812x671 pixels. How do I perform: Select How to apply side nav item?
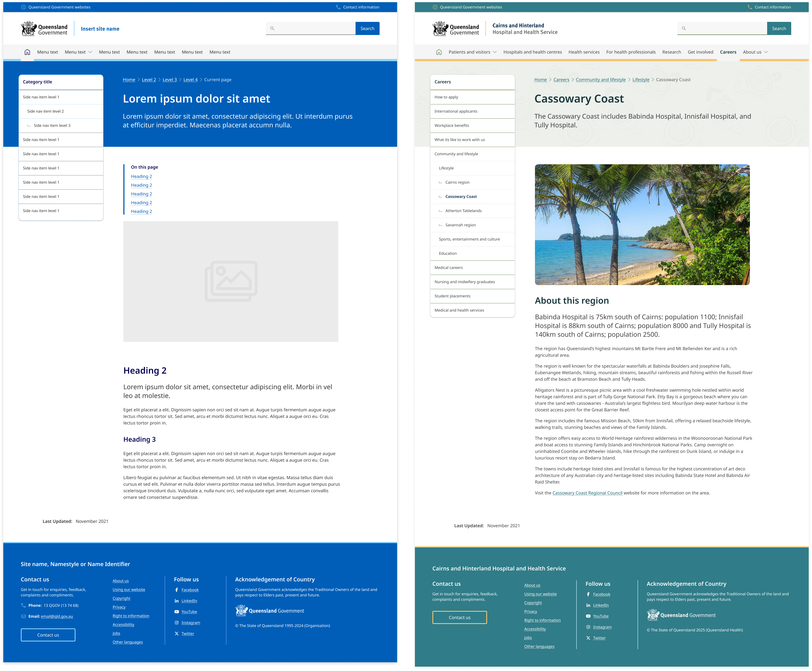click(x=472, y=97)
